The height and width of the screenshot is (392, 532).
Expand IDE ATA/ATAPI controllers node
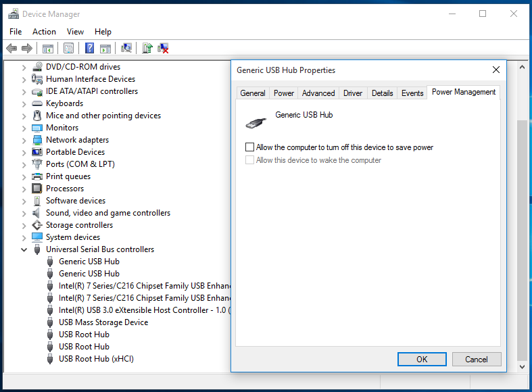[24, 92]
